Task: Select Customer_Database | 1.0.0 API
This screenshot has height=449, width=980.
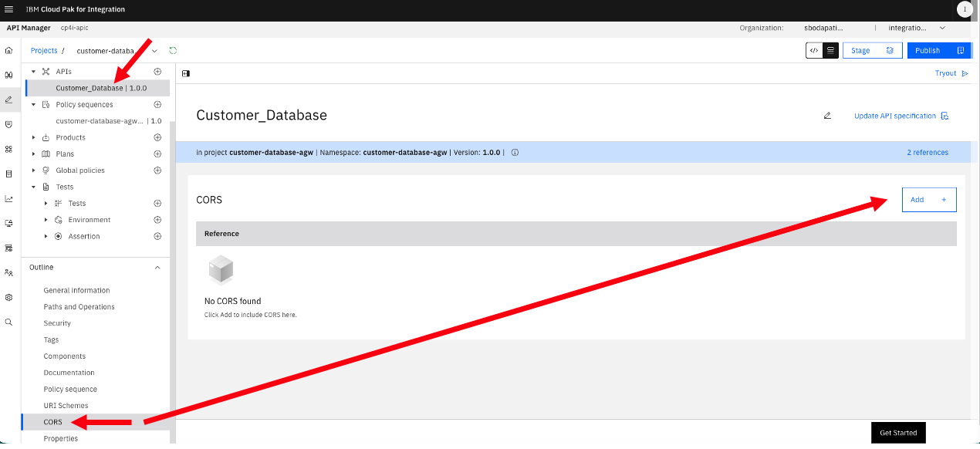Action: pyautogui.click(x=101, y=88)
